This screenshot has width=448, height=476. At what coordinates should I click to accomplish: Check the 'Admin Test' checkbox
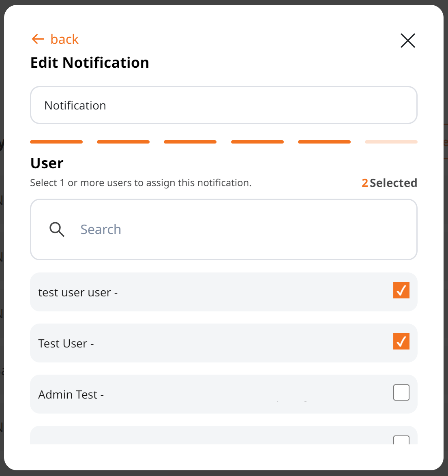coord(401,392)
